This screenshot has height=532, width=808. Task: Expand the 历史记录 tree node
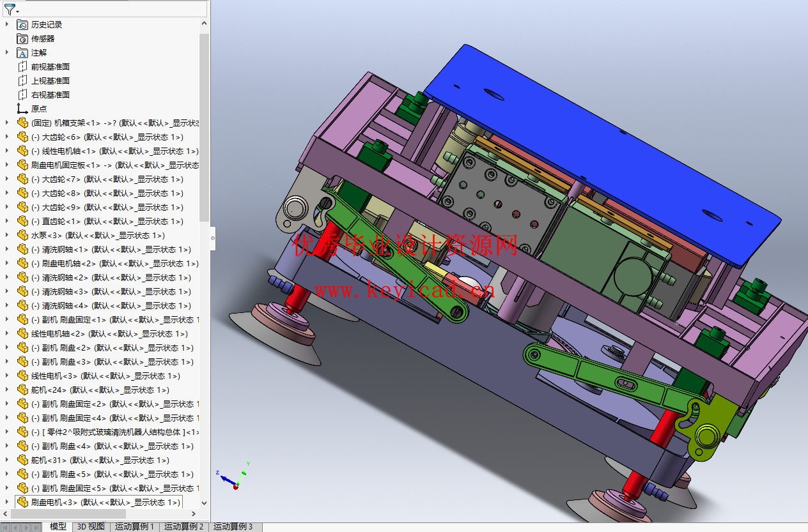7,24
